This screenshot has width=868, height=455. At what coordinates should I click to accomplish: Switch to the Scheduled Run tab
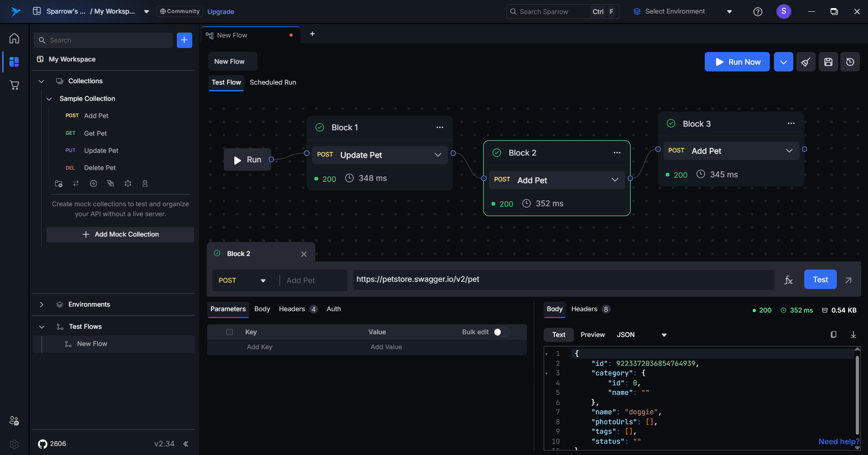coord(273,82)
